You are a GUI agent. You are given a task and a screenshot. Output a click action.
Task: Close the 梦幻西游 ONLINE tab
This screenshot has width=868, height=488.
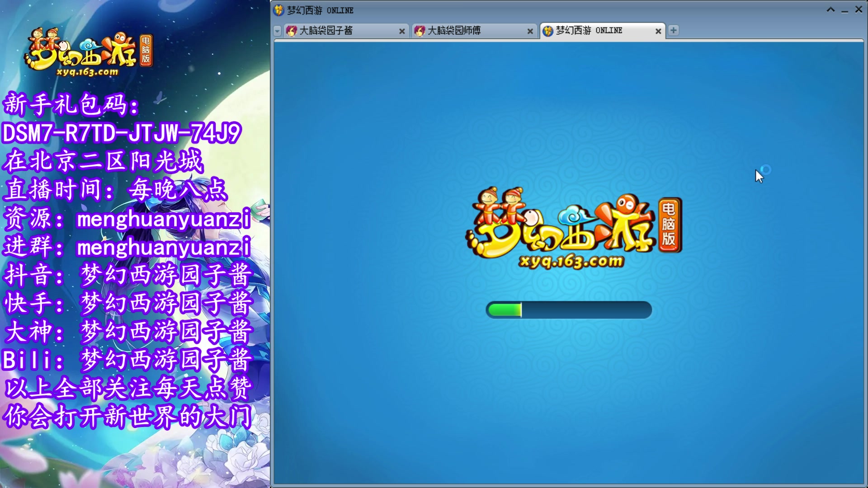[x=658, y=31]
